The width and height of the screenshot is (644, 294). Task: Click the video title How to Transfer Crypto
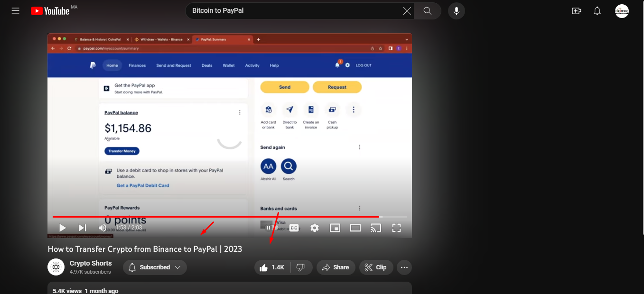145,249
